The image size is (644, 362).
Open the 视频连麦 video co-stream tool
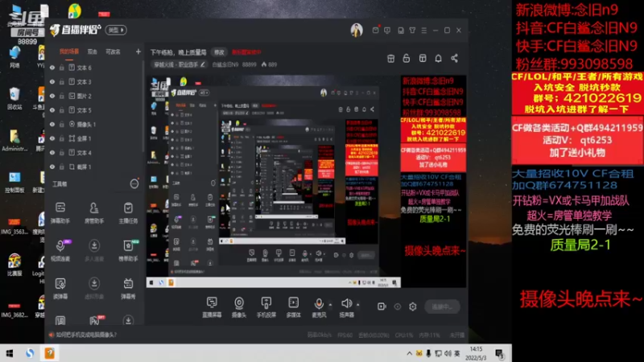coord(60,250)
